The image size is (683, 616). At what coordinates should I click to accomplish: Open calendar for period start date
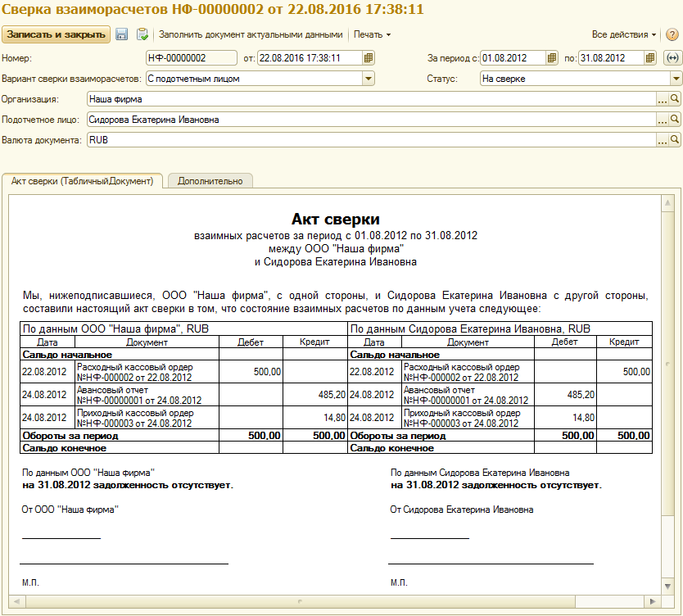551,58
